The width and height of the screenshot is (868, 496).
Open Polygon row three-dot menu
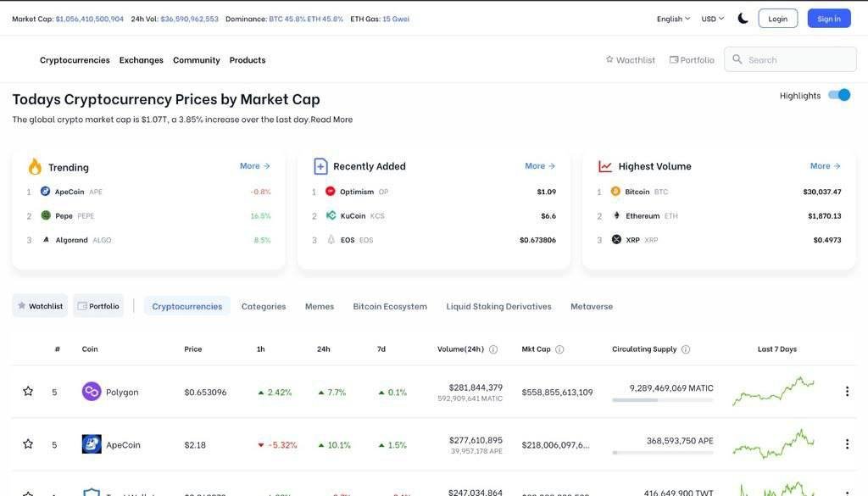click(847, 392)
